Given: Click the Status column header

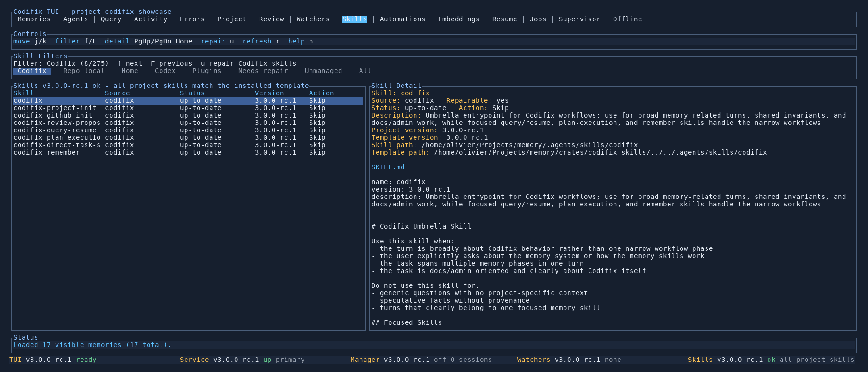Looking at the screenshot, I should (192, 93).
